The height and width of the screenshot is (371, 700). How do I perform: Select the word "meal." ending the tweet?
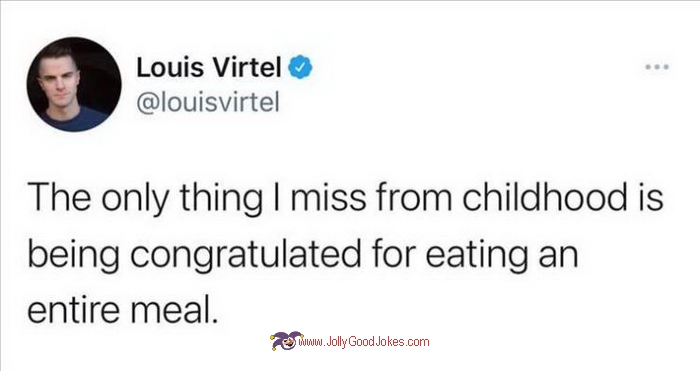tap(173, 309)
